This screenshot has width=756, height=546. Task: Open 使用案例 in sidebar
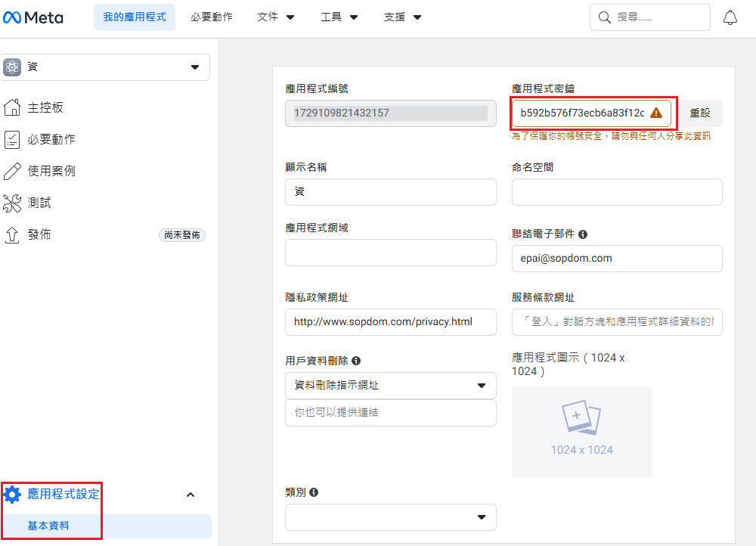pyautogui.click(x=51, y=171)
